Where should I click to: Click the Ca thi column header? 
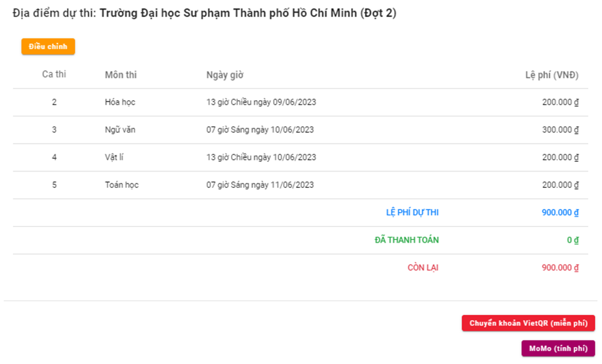click(x=54, y=75)
